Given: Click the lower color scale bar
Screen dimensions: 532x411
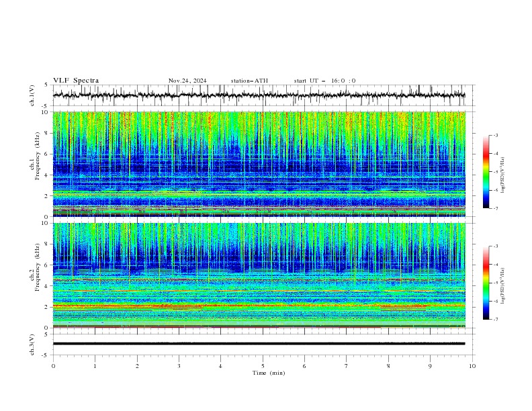Looking at the screenshot, I should tap(486, 283).
